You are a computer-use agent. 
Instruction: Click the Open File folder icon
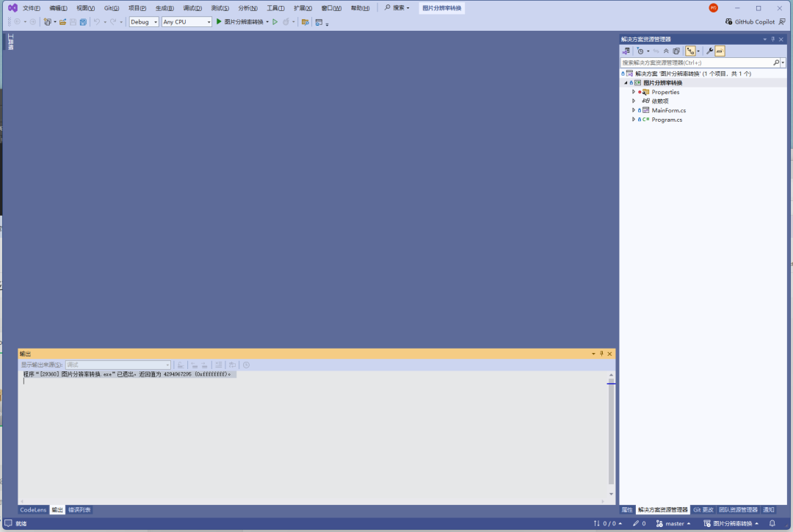[x=62, y=22]
